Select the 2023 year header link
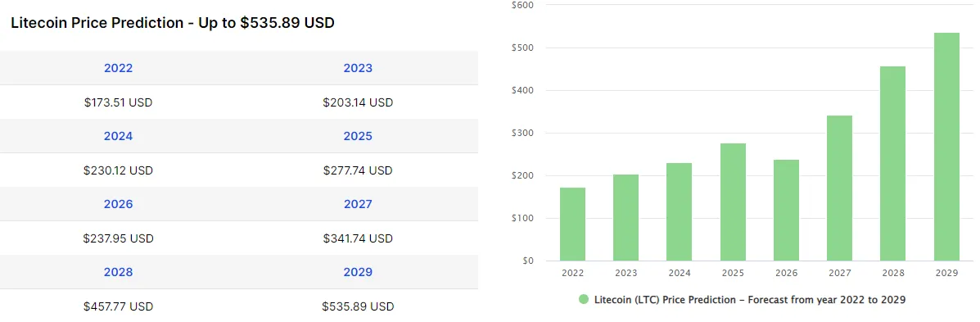 coord(358,68)
